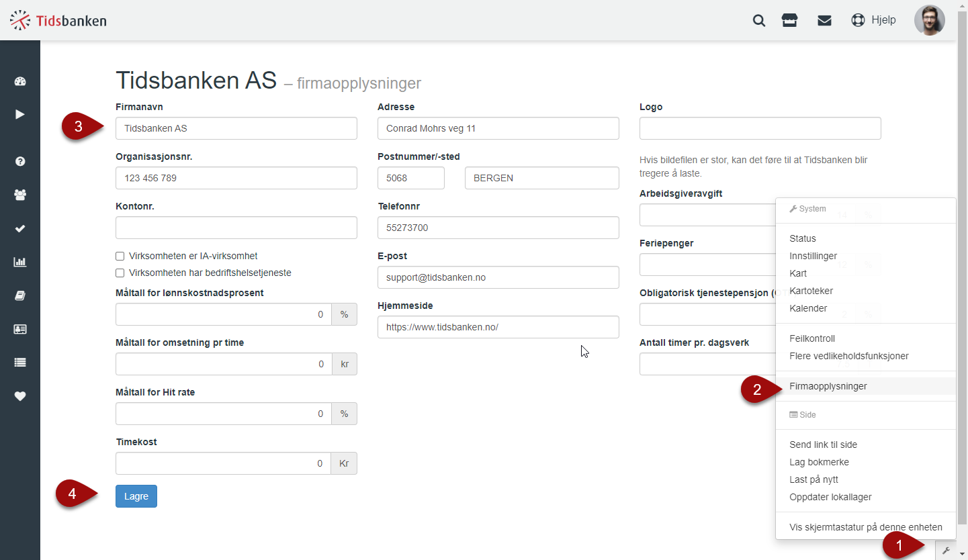The height and width of the screenshot is (560, 968).
Task: Run Feilkontroll from the menu
Action: point(865,338)
